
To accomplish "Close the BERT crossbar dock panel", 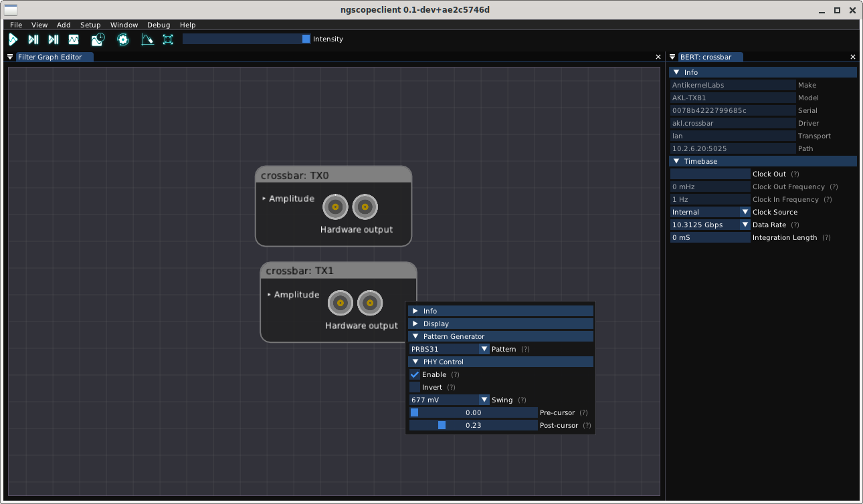I will click(x=853, y=57).
